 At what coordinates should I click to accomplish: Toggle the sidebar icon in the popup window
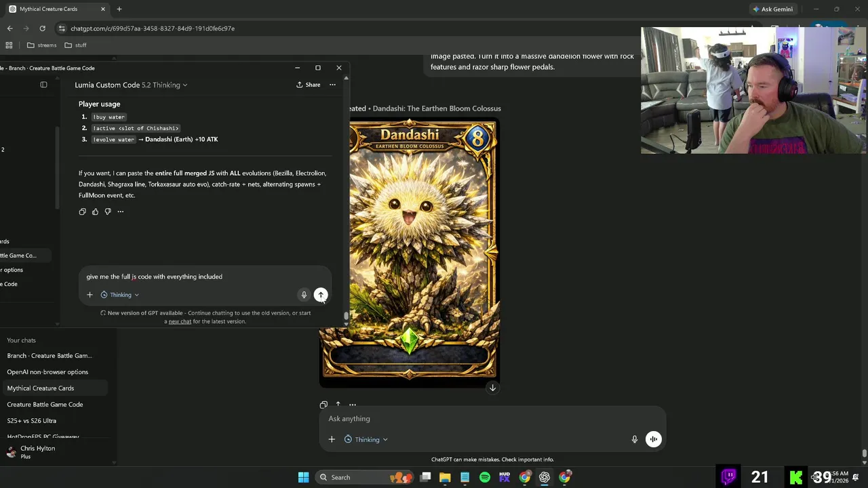43,85
